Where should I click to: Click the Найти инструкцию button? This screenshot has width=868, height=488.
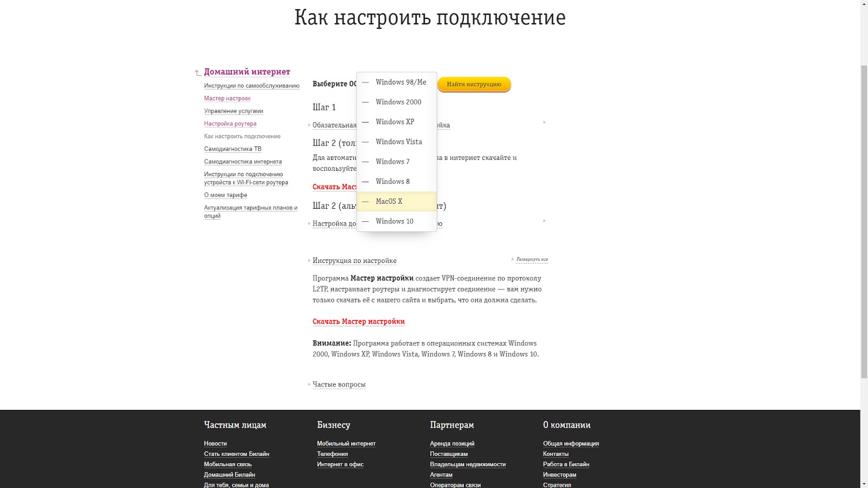click(x=474, y=84)
